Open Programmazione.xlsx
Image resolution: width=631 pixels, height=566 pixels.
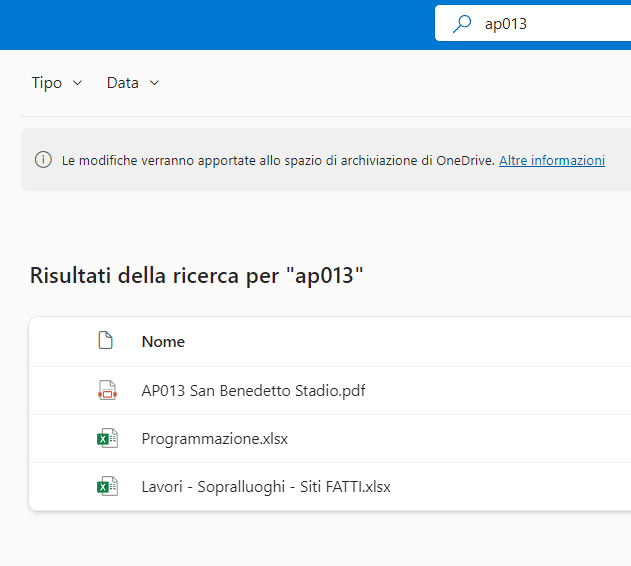click(214, 439)
